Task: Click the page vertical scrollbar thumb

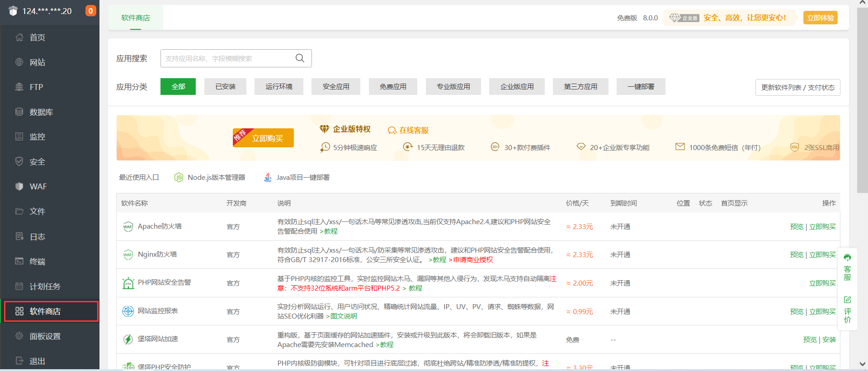Action: (x=863, y=100)
